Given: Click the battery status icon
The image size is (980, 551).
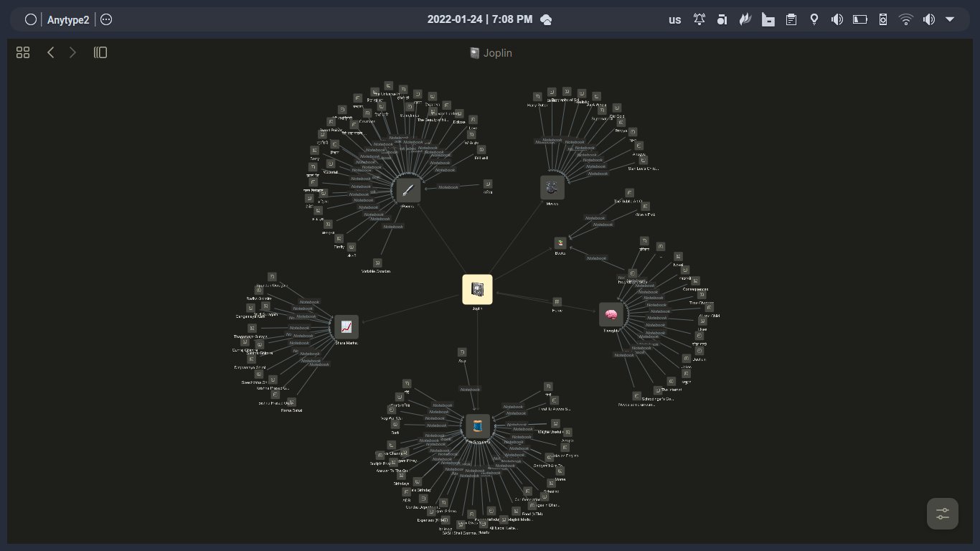Looking at the screenshot, I should click(x=860, y=19).
